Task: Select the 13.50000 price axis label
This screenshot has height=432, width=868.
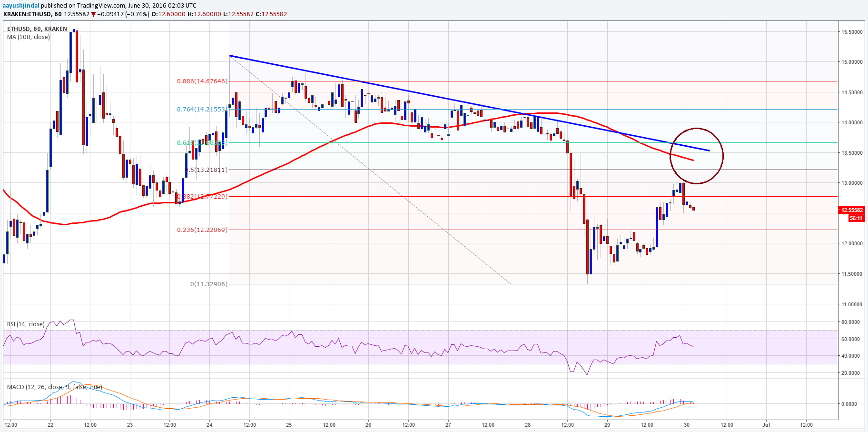Action: tap(852, 153)
